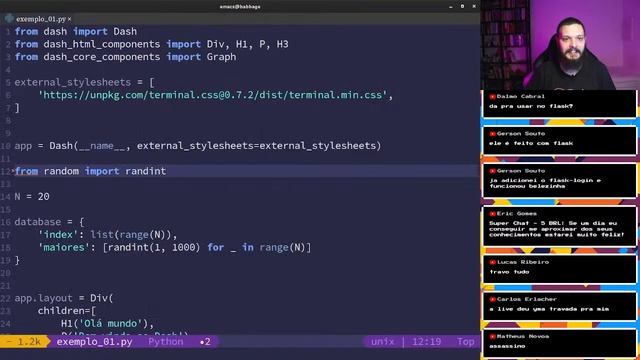
Task: Close the exemplo_01.py tab
Action: pyautogui.click(x=69, y=19)
